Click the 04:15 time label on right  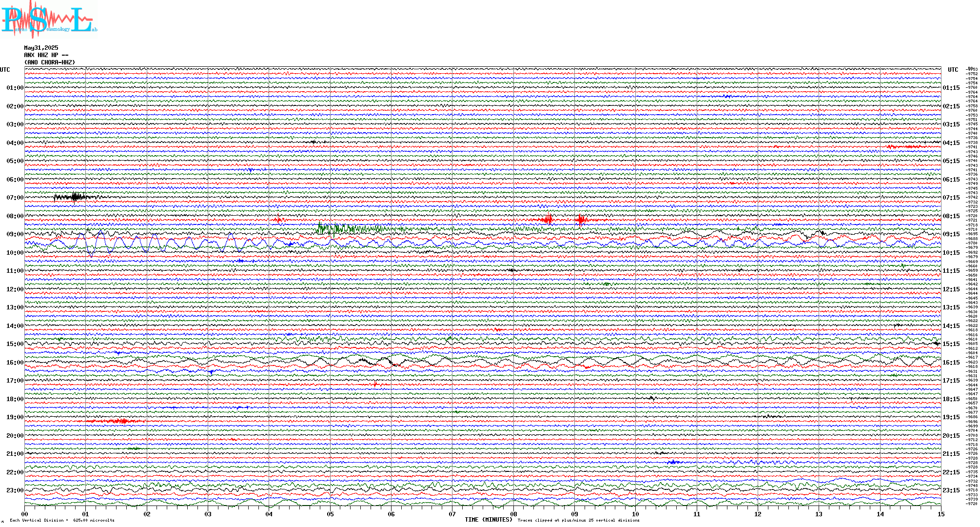click(x=951, y=143)
